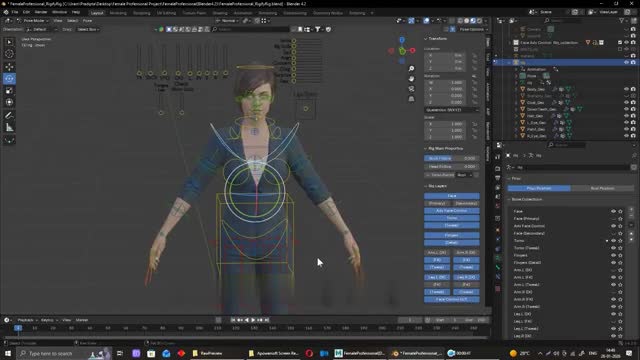Viewport: 640px width, 360px height.
Task: Hide the Face bone collection with its eye icon
Action: click(613, 211)
